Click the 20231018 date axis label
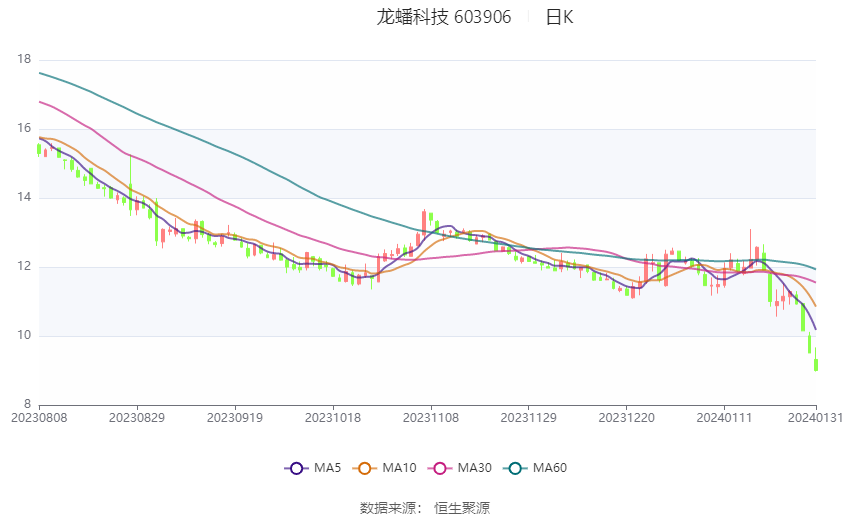Screen dimensions: 850x516 tap(333, 418)
